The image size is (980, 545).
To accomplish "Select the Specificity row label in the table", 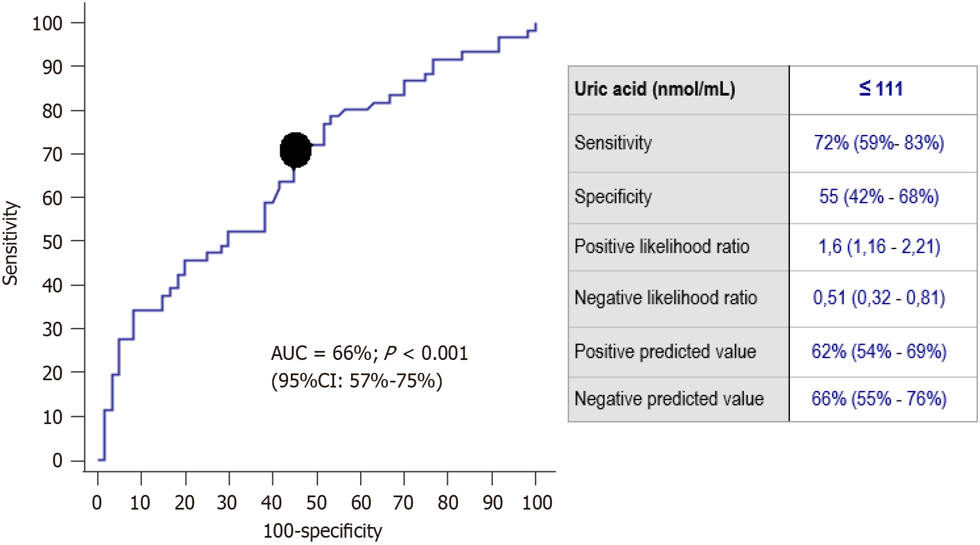I will 613,196.
